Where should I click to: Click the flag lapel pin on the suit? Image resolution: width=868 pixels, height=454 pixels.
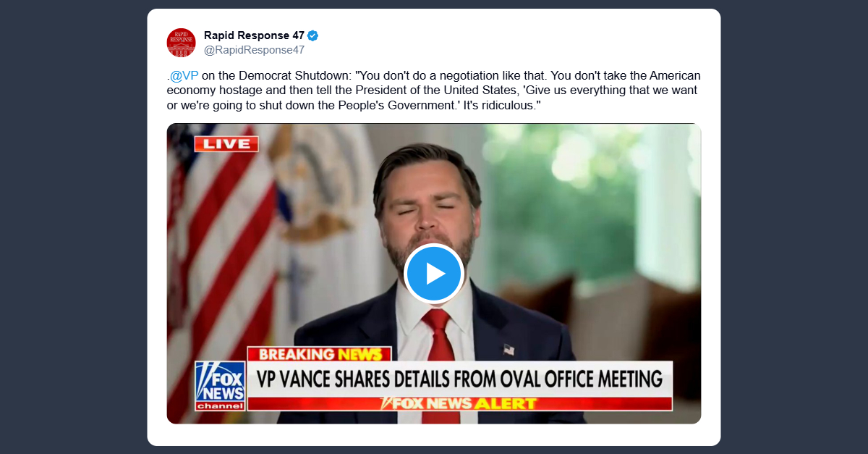(509, 350)
